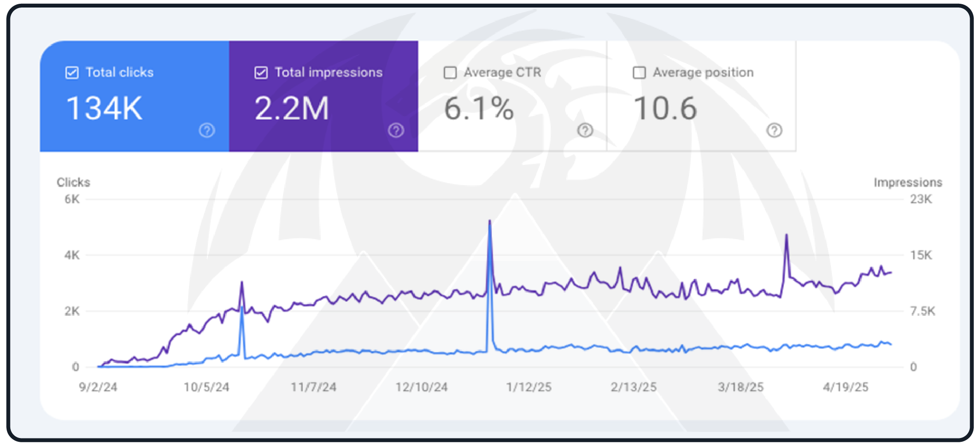Viewport: 980px width, 446px height.
Task: Click the blue clicks spike in mid-October
Action: [x=242, y=310]
